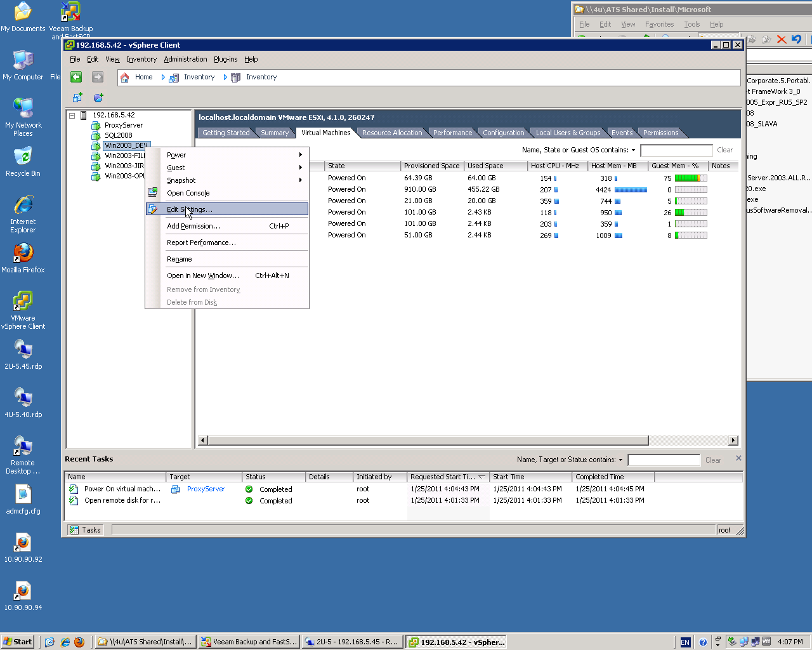Click the green Back navigation arrow in vSphere

point(76,77)
